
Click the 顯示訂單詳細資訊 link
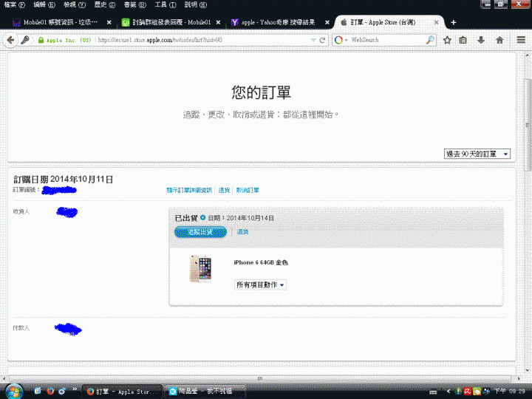(x=189, y=191)
